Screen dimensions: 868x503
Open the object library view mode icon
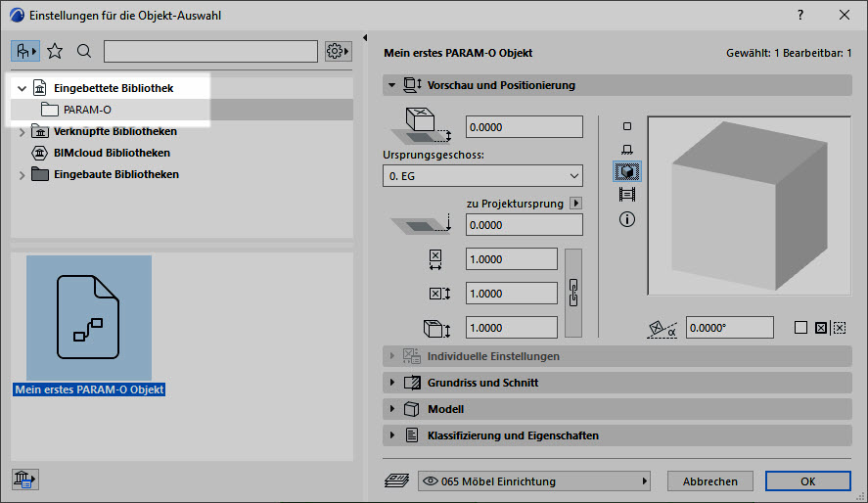coord(24,52)
